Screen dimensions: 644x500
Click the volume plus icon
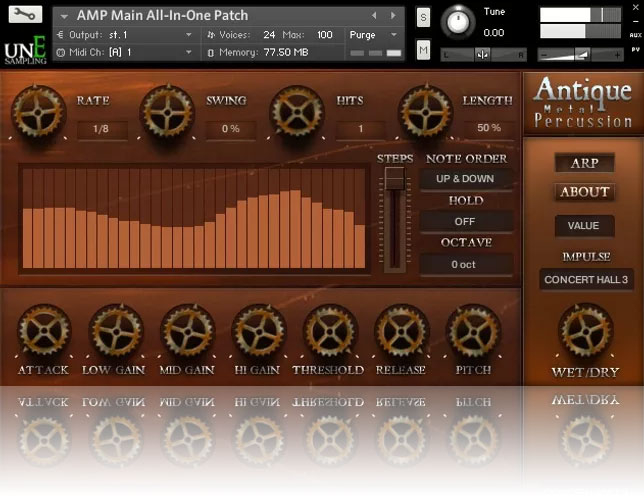click(617, 55)
